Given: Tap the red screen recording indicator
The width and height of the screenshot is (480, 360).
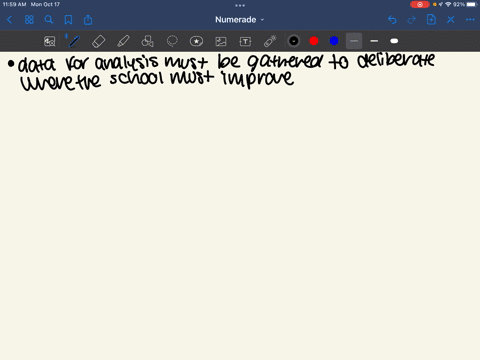Looking at the screenshot, I should coord(420,4).
